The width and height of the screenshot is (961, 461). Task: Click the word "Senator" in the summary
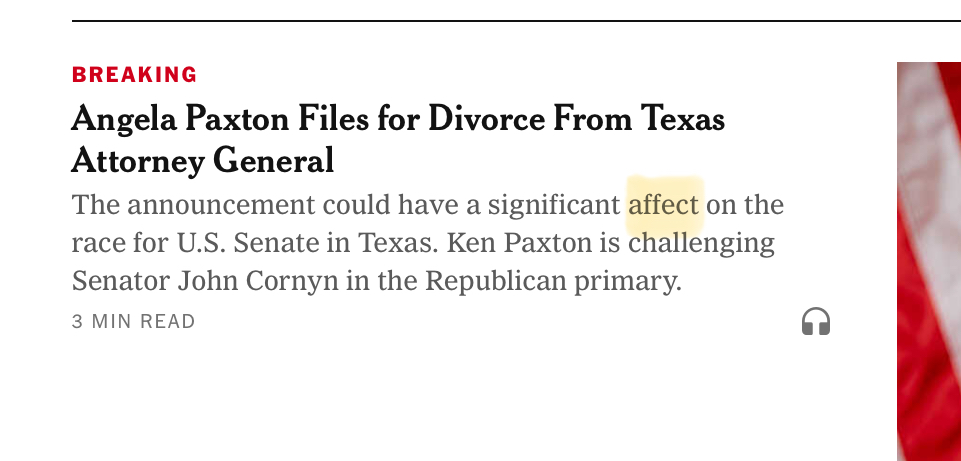click(x=120, y=281)
